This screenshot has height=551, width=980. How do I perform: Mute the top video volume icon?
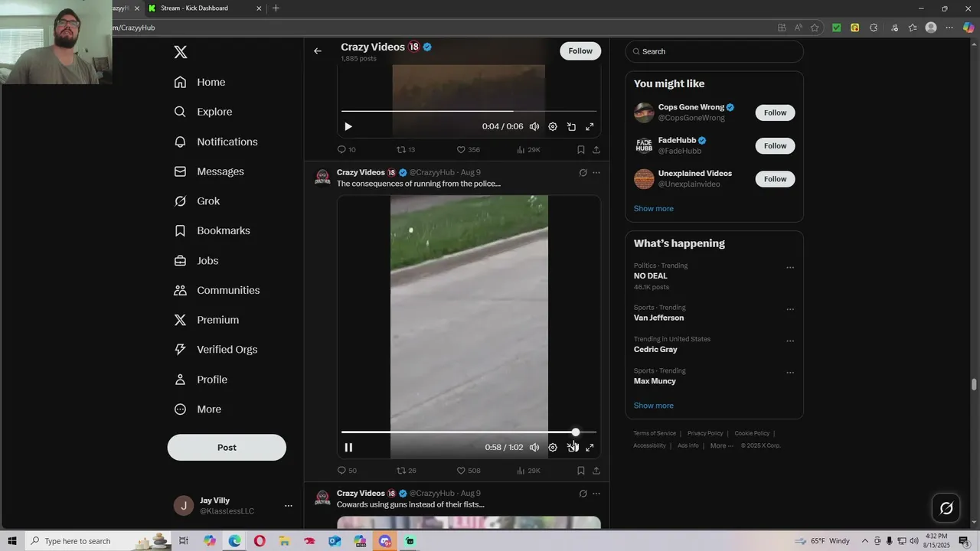coord(534,127)
